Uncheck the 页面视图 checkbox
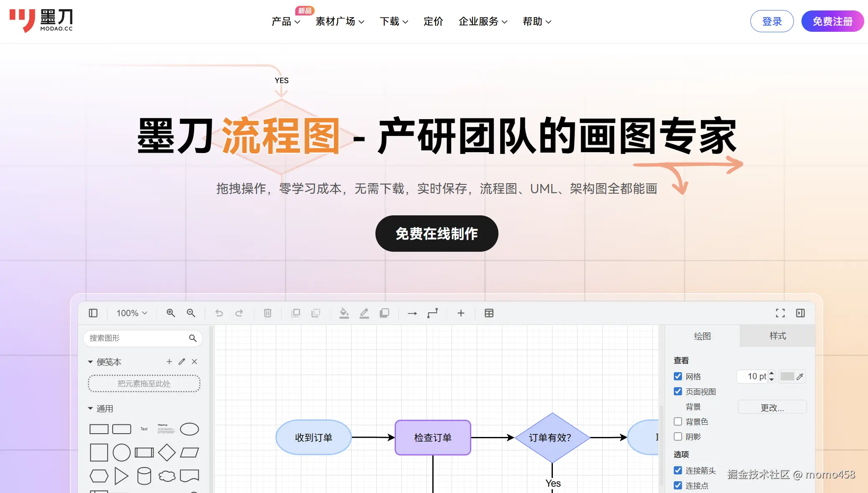 [678, 391]
